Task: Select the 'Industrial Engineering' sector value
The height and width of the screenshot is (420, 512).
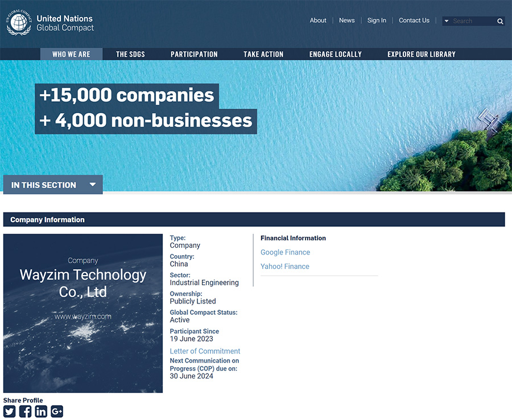Action: pos(204,282)
